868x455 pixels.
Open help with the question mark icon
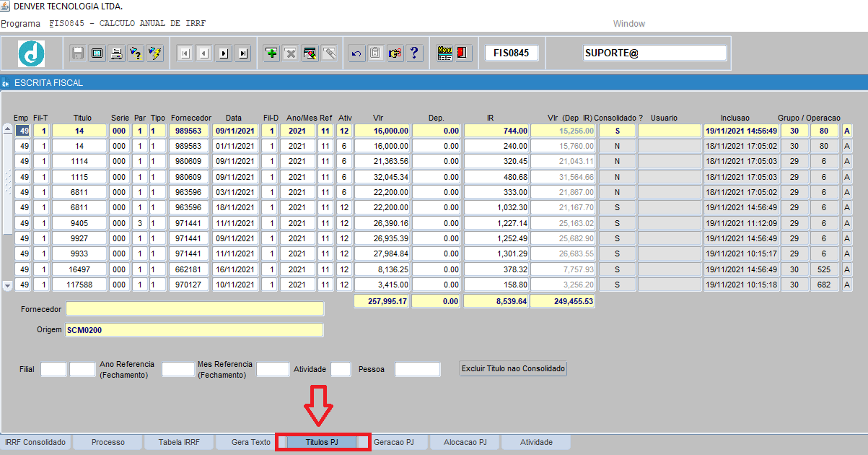tap(414, 53)
